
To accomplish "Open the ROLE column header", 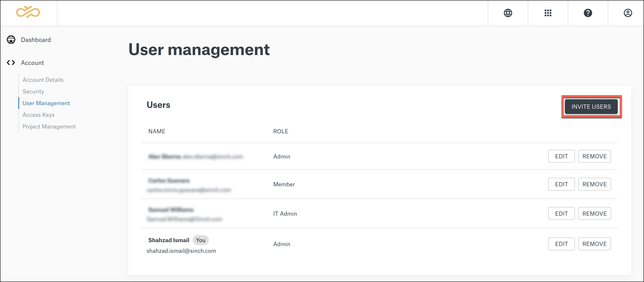I will (281, 131).
